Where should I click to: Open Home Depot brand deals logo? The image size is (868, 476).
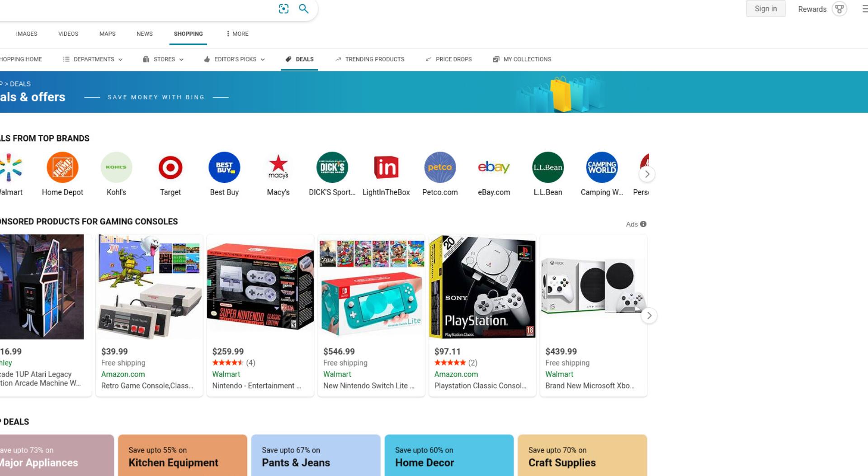tap(62, 167)
